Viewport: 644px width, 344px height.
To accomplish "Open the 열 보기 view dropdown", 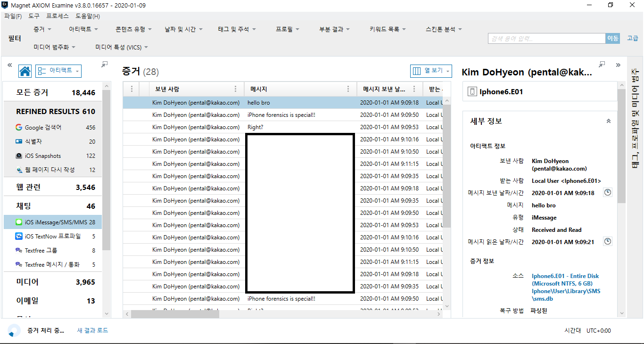I will click(431, 71).
